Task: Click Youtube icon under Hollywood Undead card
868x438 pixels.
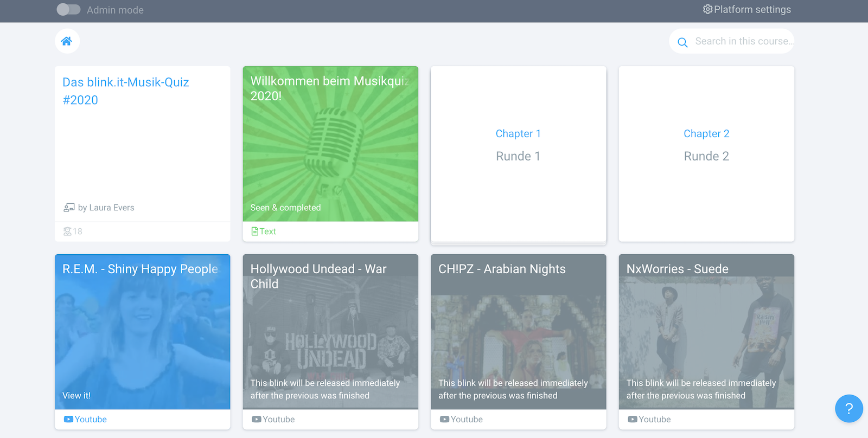Action: click(257, 420)
